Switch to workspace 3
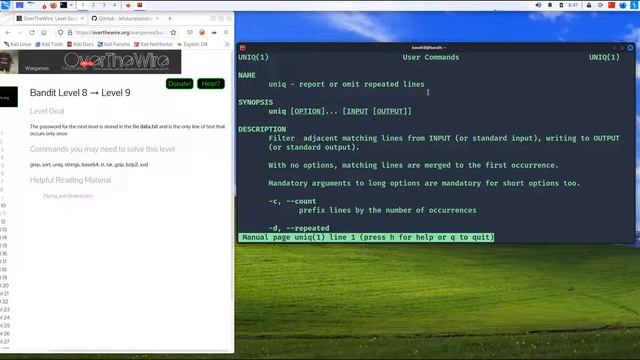This screenshot has width=640, height=360. pyautogui.click(x=104, y=5)
